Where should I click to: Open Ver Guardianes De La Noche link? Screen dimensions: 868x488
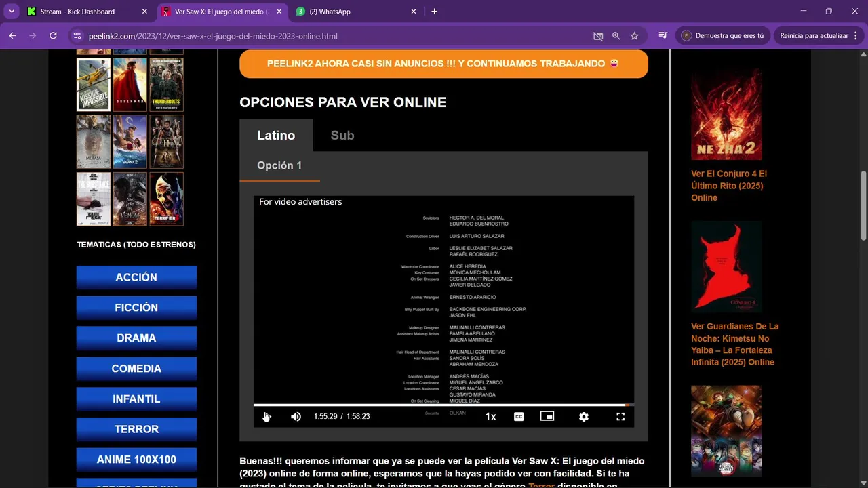734,344
